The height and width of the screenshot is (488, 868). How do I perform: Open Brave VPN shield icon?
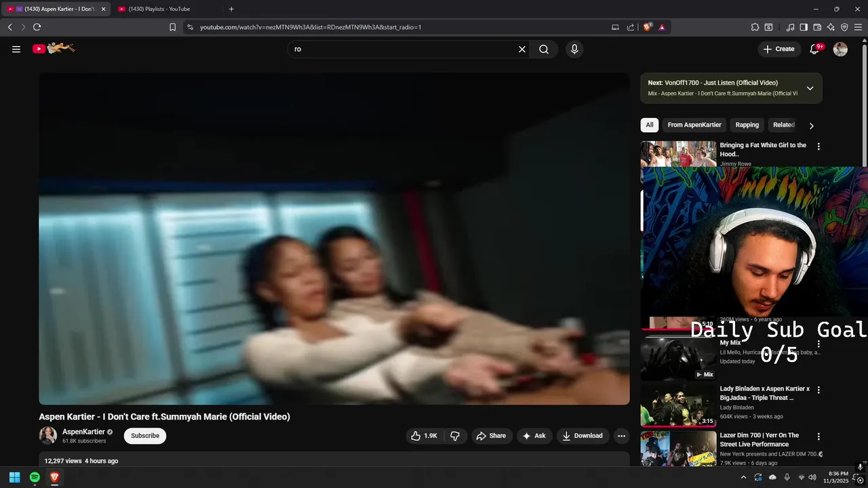844,27
